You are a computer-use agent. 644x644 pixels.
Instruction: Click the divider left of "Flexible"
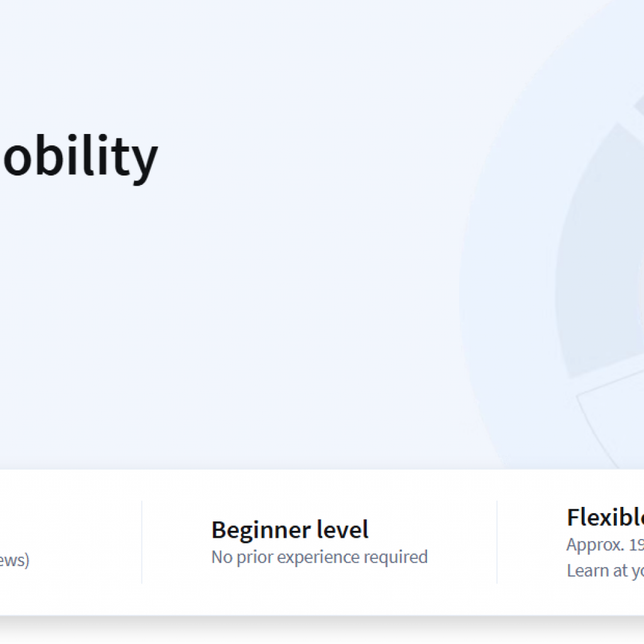[x=497, y=541]
